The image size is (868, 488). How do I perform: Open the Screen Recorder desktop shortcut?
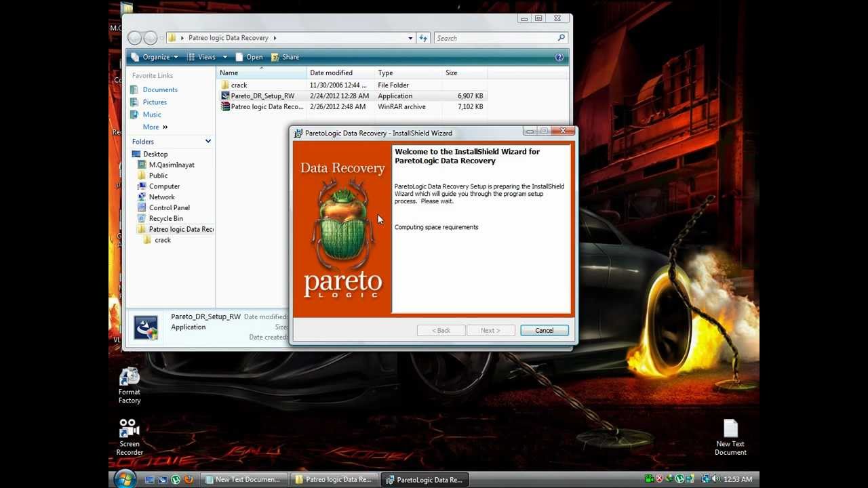click(130, 437)
